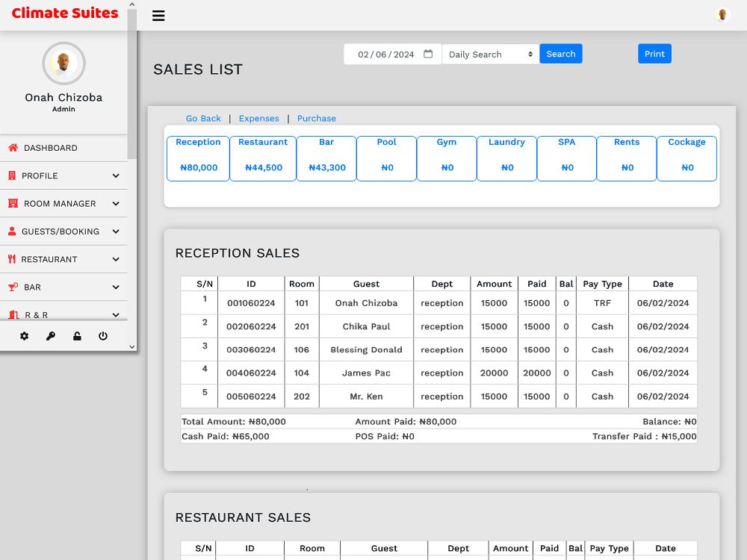Image resolution: width=747 pixels, height=560 pixels.
Task: Click the Restaurant utensils icon
Action: [12, 259]
